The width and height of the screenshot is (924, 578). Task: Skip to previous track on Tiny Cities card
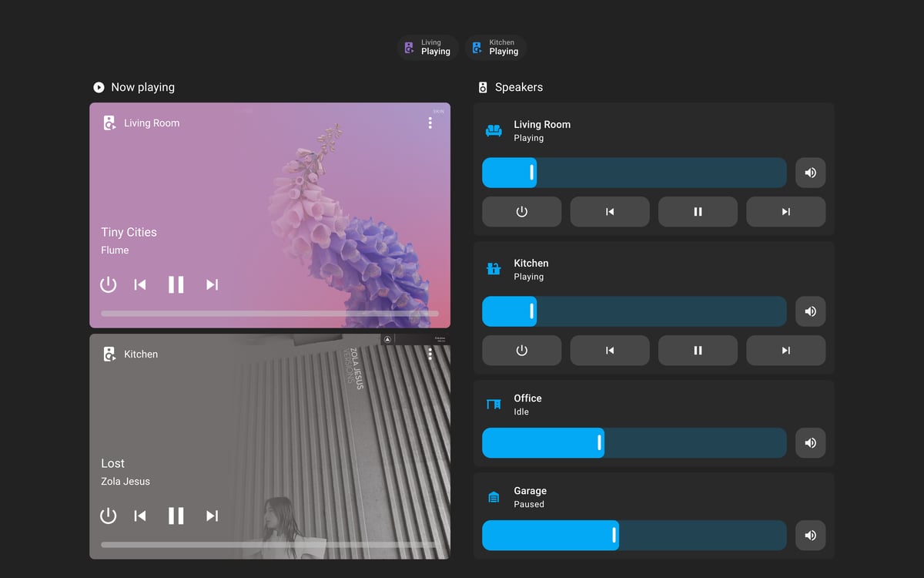click(140, 284)
